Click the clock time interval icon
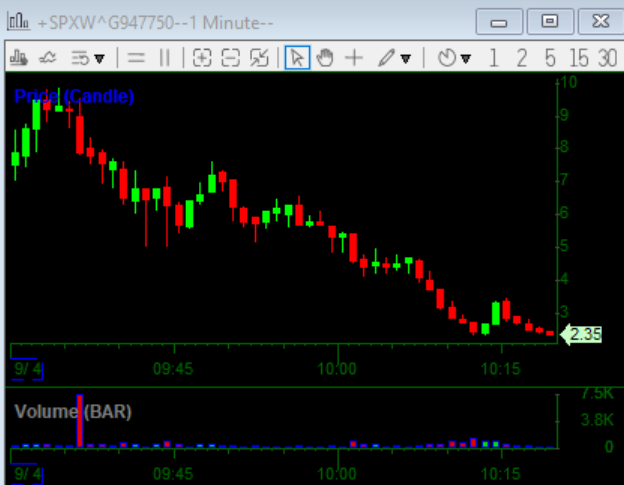 (447, 58)
